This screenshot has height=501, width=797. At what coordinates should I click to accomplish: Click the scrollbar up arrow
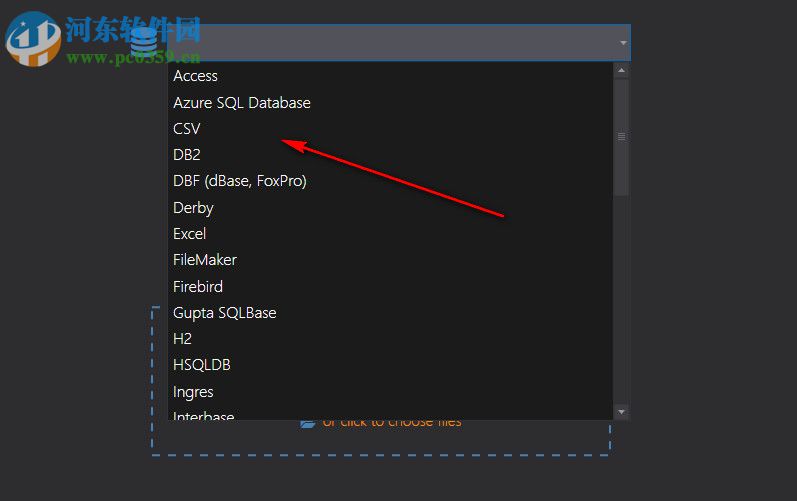(x=621, y=71)
